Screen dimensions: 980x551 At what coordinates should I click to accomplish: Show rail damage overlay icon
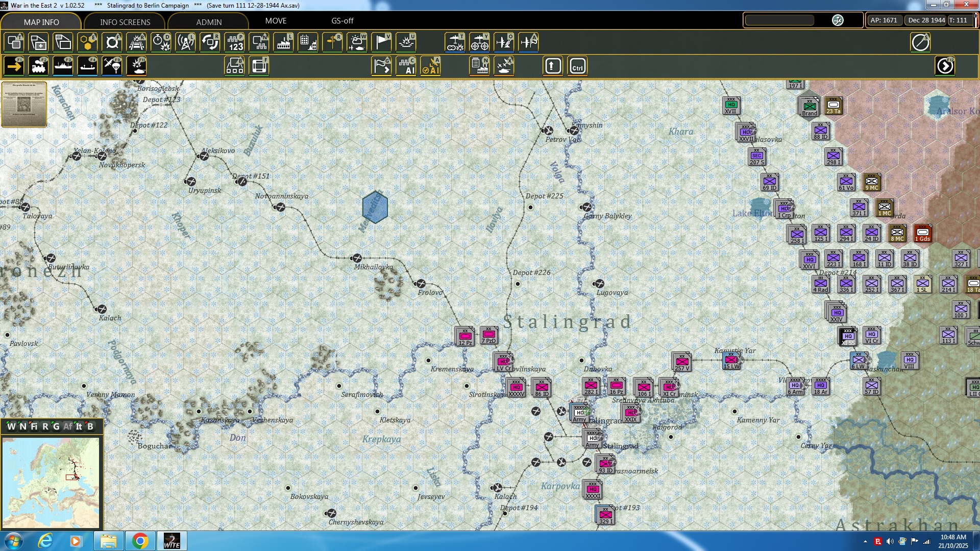click(137, 42)
